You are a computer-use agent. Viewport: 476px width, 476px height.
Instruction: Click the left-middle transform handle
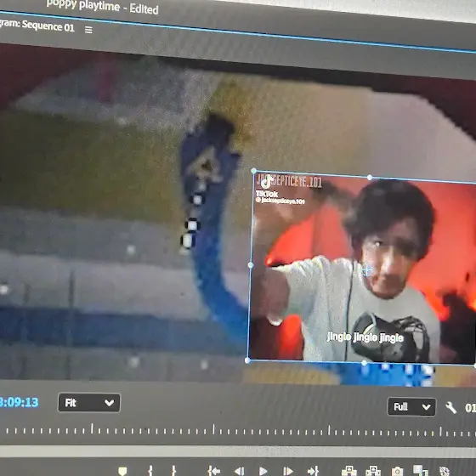pos(251,265)
